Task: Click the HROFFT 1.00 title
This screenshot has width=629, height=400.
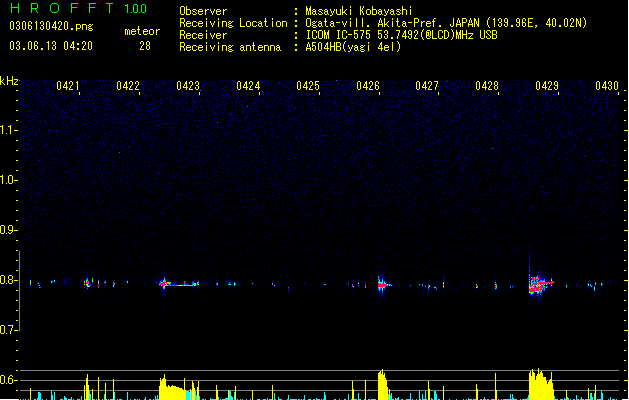Action: click(x=79, y=8)
